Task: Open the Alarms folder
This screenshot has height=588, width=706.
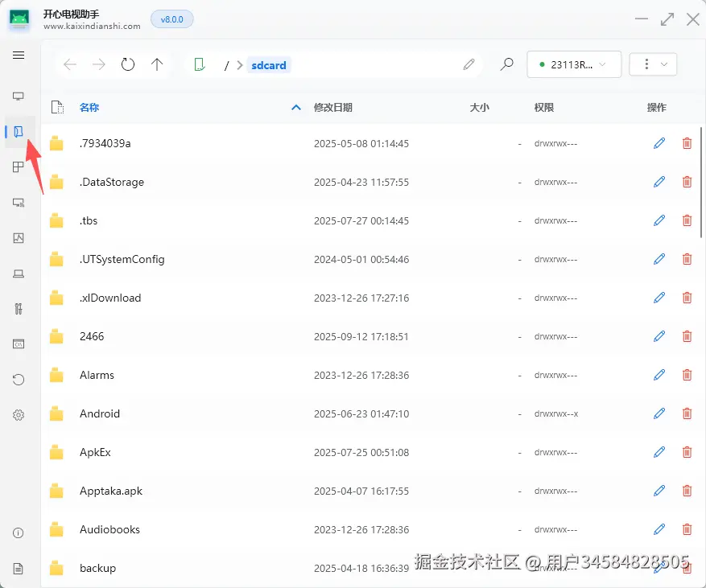Action: 97,375
